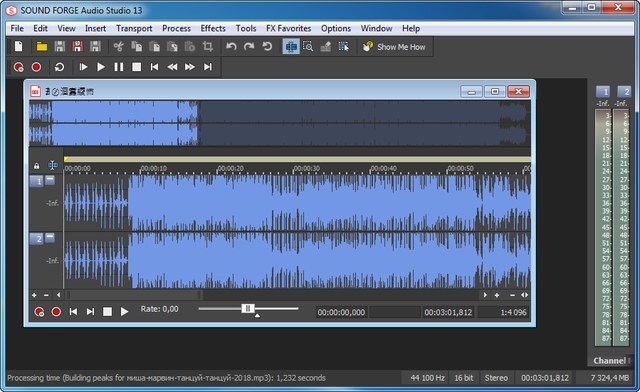The image size is (640, 392).
Task: Zoom out time with the minus at bottom-right of waveform
Action: [512, 295]
